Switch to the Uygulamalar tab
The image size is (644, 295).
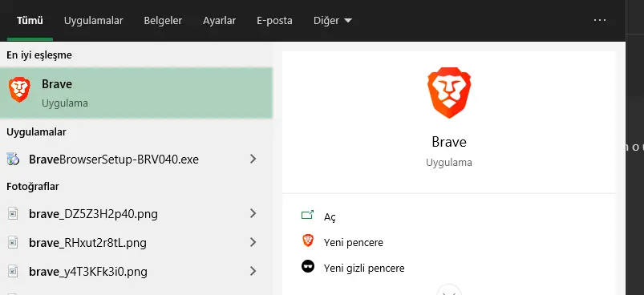click(93, 21)
